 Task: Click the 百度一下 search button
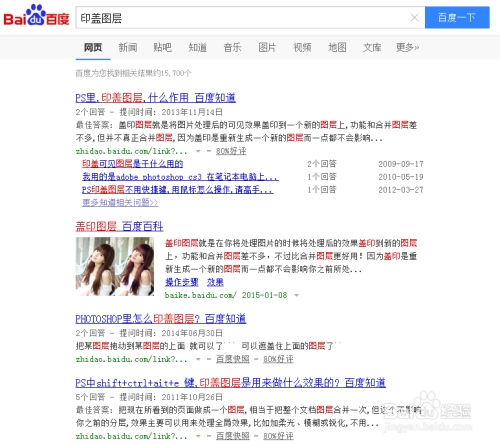point(457,17)
